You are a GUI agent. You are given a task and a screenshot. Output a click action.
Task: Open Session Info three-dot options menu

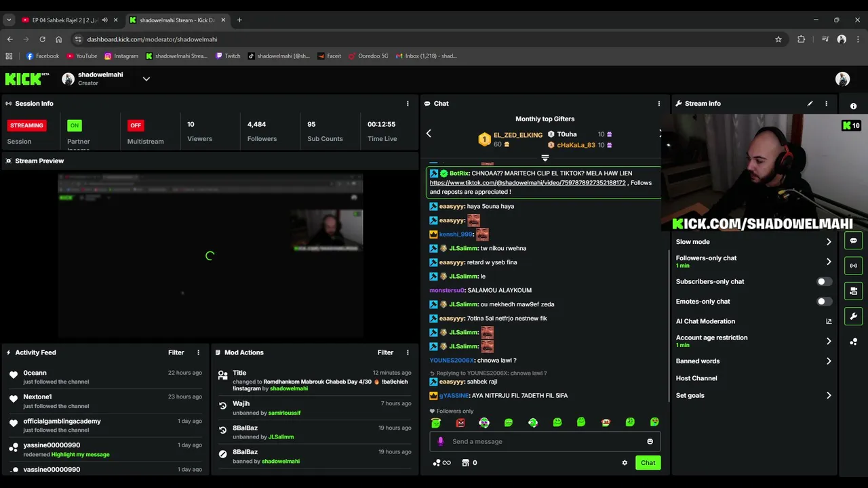(x=408, y=104)
